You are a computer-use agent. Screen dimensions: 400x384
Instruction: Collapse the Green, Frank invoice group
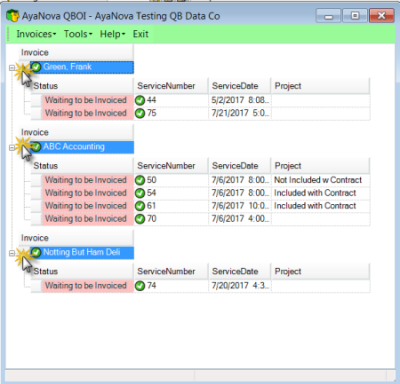[x=12, y=68]
